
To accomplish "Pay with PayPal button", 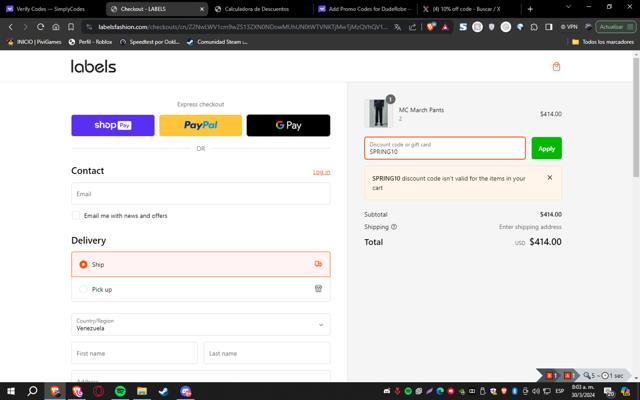I will [x=200, y=125].
